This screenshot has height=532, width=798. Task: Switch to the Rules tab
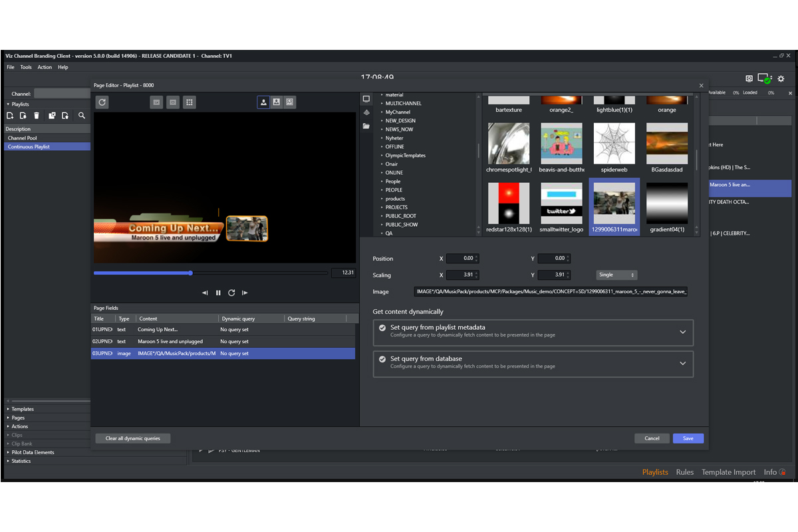pos(684,472)
